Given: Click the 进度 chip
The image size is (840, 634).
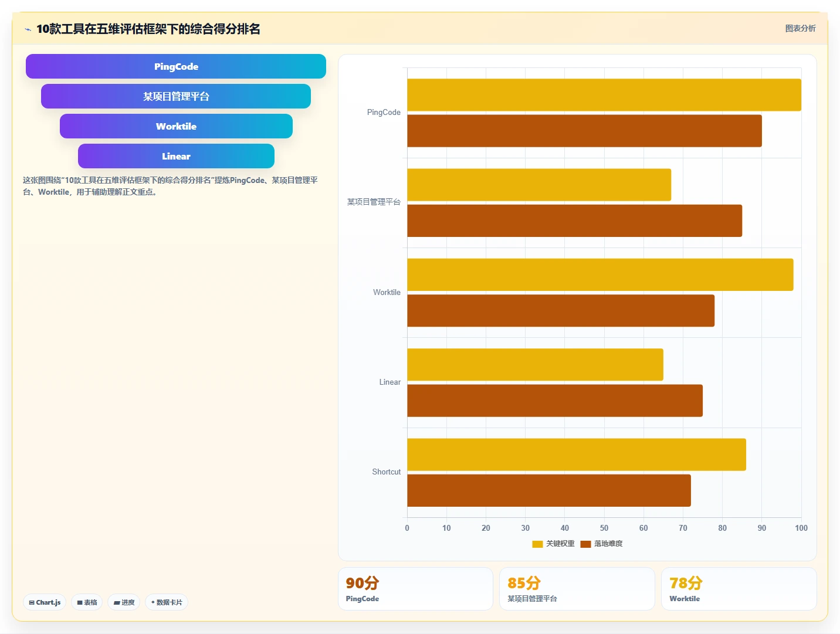Looking at the screenshot, I should [124, 602].
